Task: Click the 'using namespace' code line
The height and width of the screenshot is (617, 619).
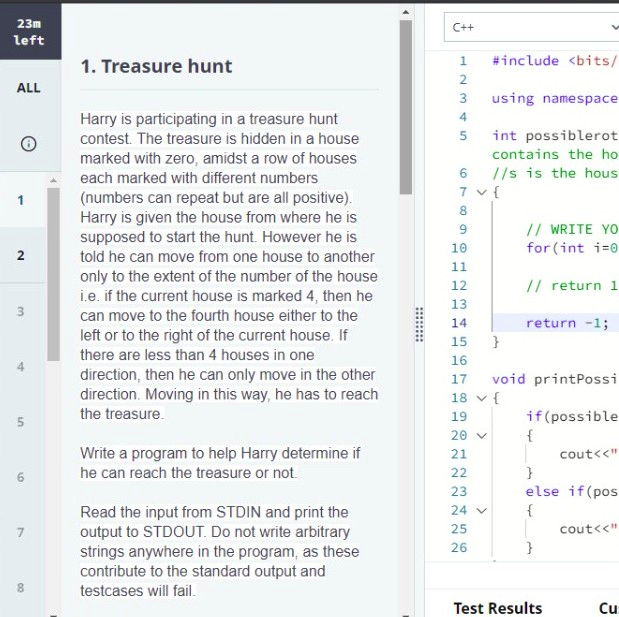Action: [x=555, y=98]
